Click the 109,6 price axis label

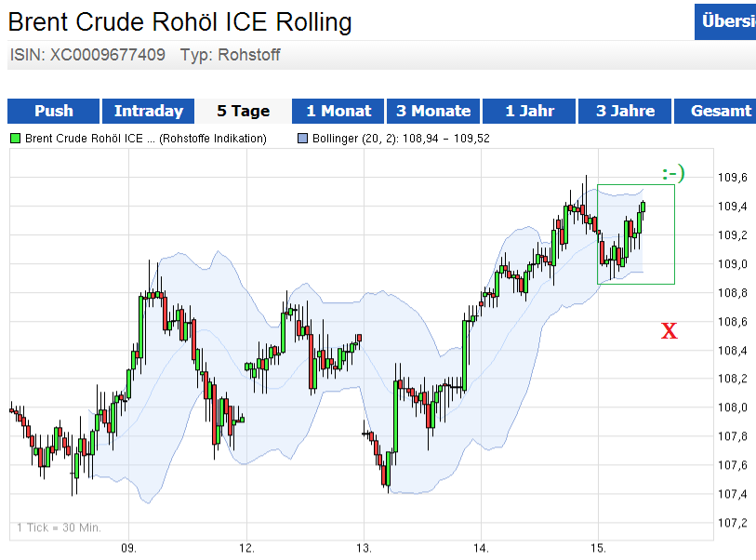pos(732,178)
